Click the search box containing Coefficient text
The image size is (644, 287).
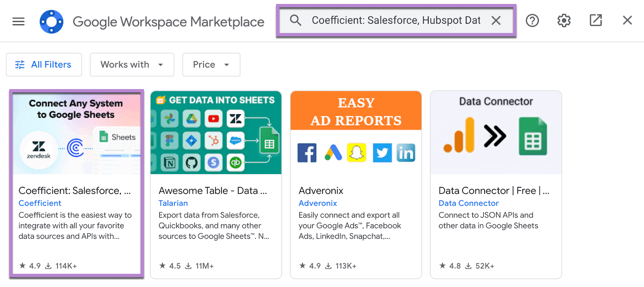coord(396,21)
